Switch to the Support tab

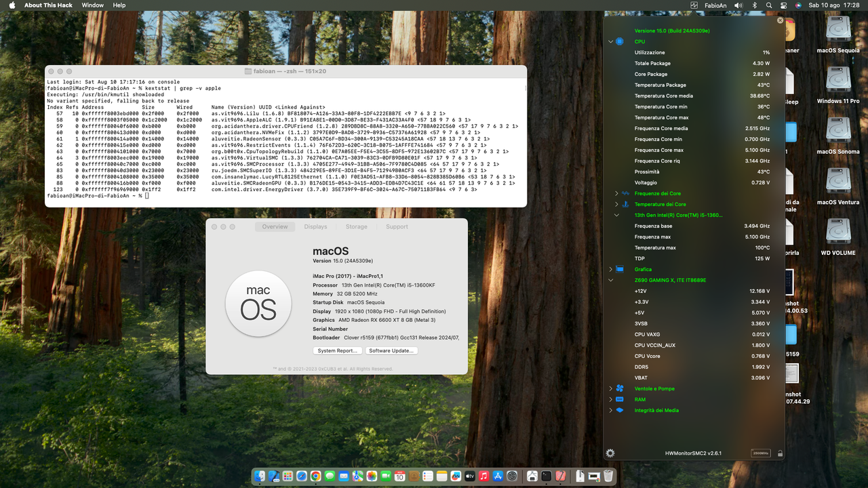[397, 226]
